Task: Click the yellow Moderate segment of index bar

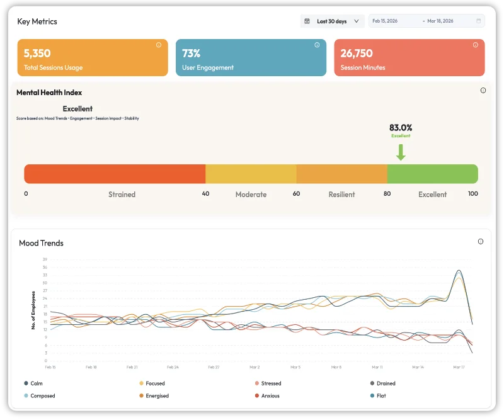Action: 251,174
